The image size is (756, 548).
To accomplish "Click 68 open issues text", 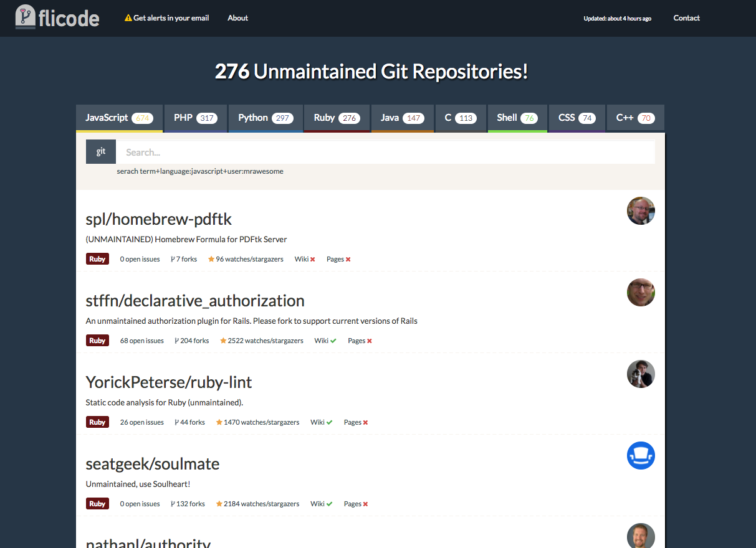I will tap(142, 341).
